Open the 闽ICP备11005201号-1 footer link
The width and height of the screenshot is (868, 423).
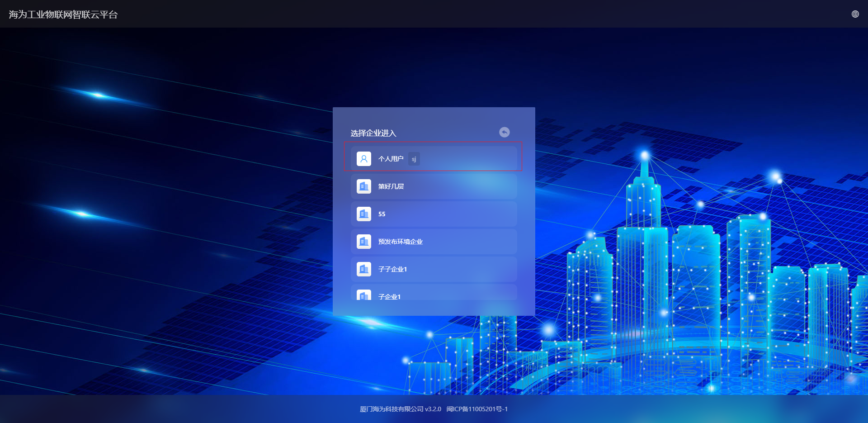[x=477, y=409]
